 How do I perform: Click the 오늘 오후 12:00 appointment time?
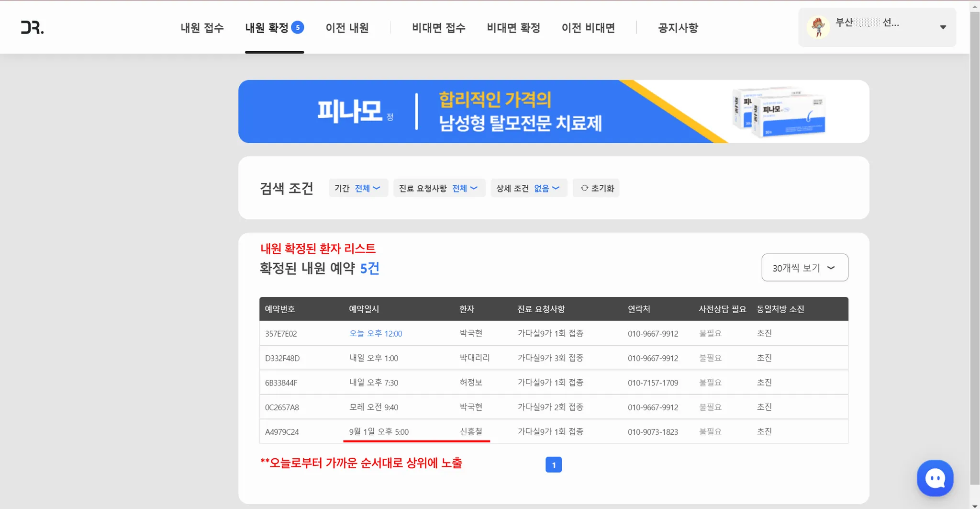[x=376, y=334]
